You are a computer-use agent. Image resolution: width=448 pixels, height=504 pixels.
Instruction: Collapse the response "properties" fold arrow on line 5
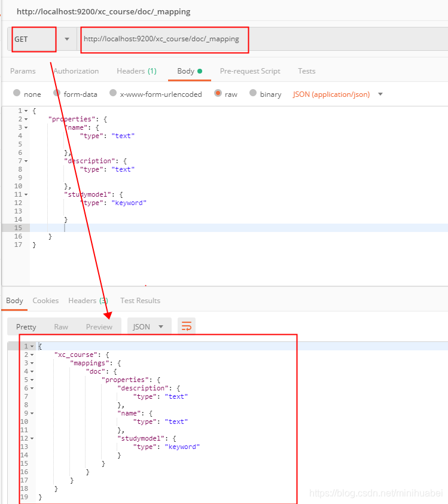[32, 380]
